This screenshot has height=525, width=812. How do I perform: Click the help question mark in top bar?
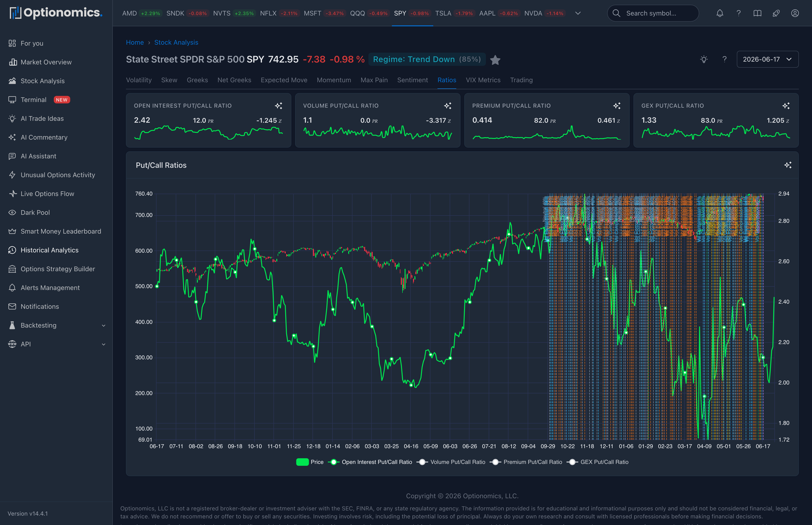[738, 13]
